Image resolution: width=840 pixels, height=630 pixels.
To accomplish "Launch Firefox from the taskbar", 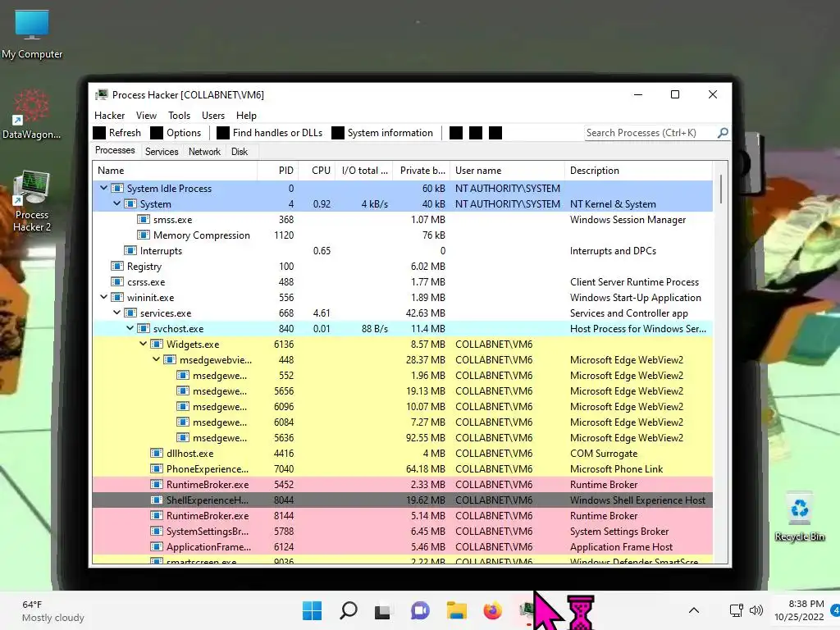I will tap(492, 610).
